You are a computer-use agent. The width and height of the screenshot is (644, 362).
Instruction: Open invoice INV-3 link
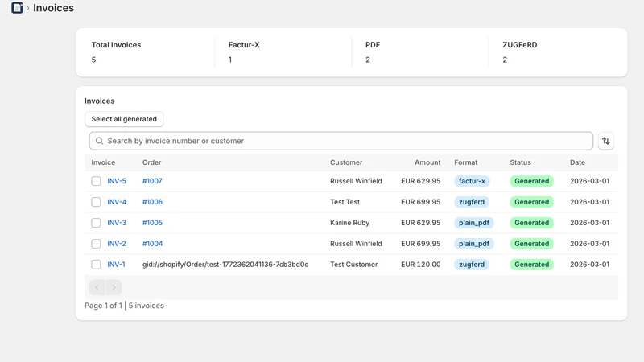pyautogui.click(x=117, y=223)
